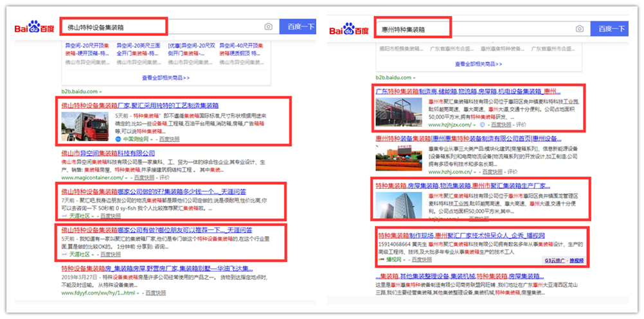Click the 天涯社区 icon under the 哪位朋友可以推荐一下 result
This screenshot has height=319, width=644.
click(64, 254)
